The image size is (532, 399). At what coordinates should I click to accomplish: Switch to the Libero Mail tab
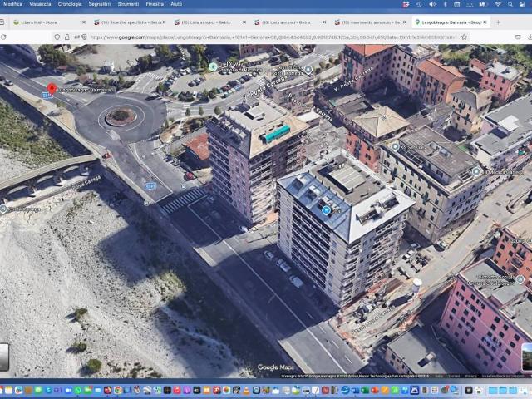pos(49,22)
